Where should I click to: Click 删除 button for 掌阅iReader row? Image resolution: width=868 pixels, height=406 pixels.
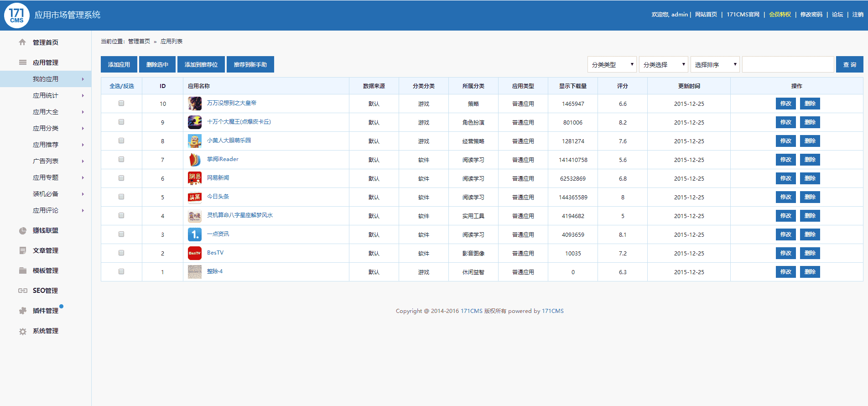tap(810, 160)
